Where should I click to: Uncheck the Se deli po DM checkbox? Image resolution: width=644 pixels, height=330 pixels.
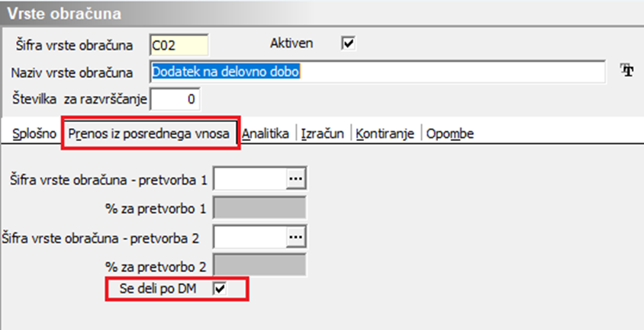(220, 289)
